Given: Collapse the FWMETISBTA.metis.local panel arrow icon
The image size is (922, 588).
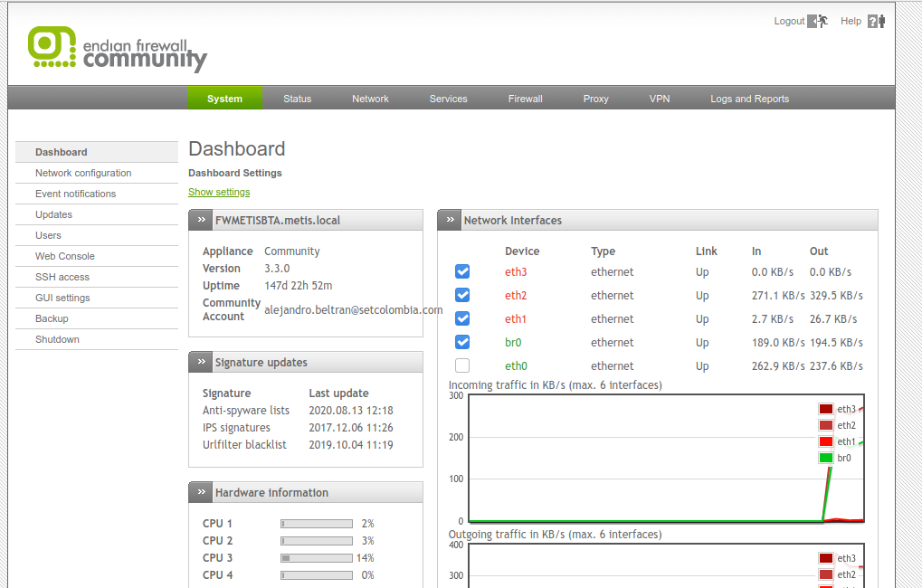Looking at the screenshot, I should pyautogui.click(x=202, y=220).
